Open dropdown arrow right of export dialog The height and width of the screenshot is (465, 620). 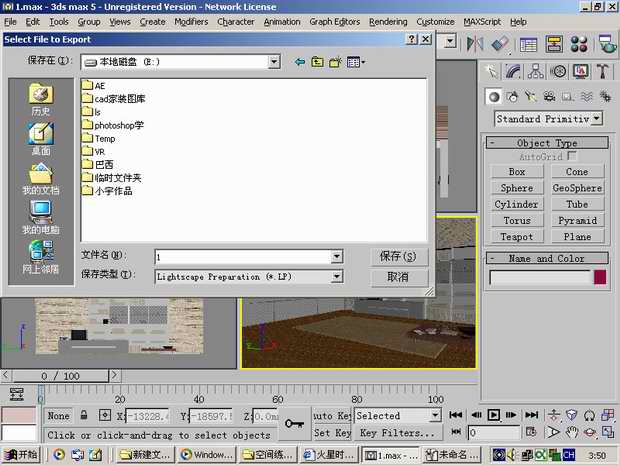pos(450,41)
